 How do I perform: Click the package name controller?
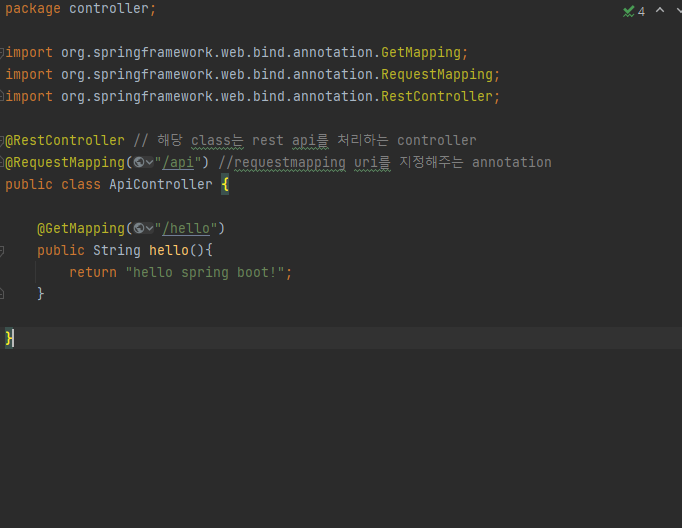[x=109, y=8]
